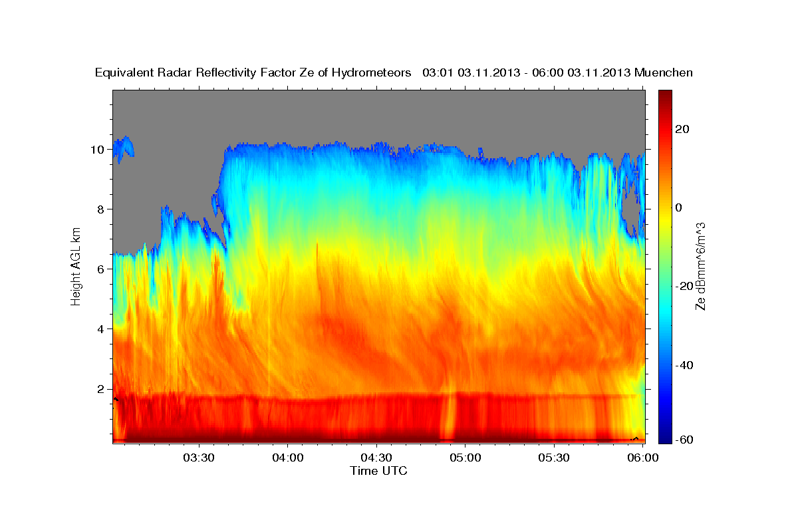Click the height tick label '4'

click(100, 329)
